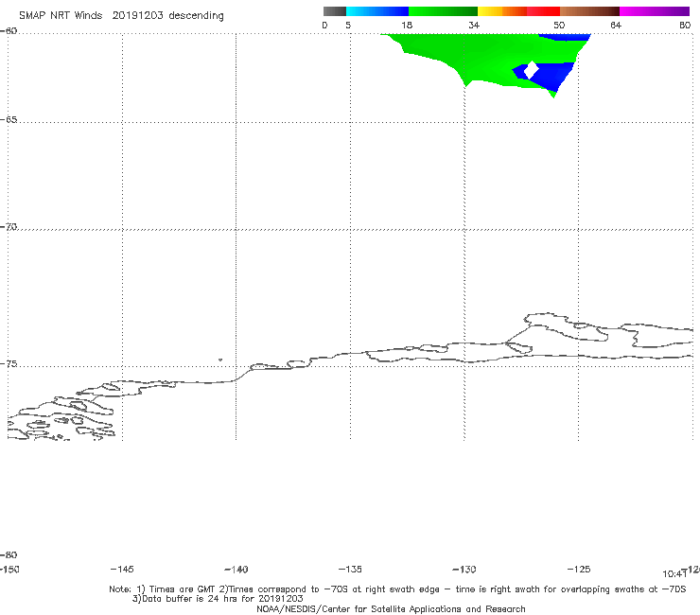This screenshot has width=700, height=615.
Task: Click the longitude label "-135"
Action: tap(350, 569)
